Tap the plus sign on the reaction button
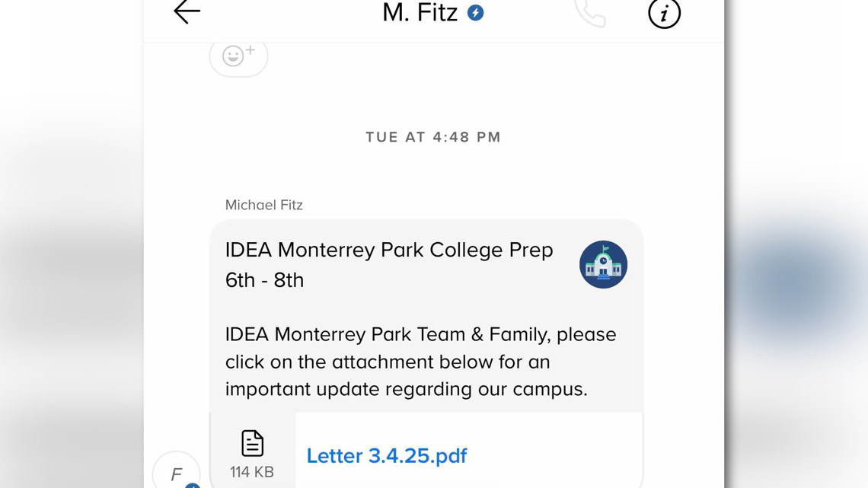The height and width of the screenshot is (488, 868). click(x=251, y=50)
